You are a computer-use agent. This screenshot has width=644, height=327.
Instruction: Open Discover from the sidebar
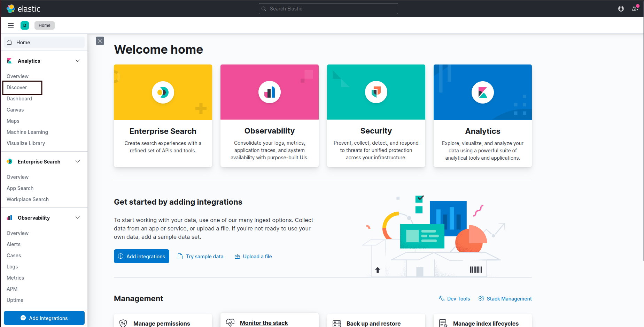[16, 87]
